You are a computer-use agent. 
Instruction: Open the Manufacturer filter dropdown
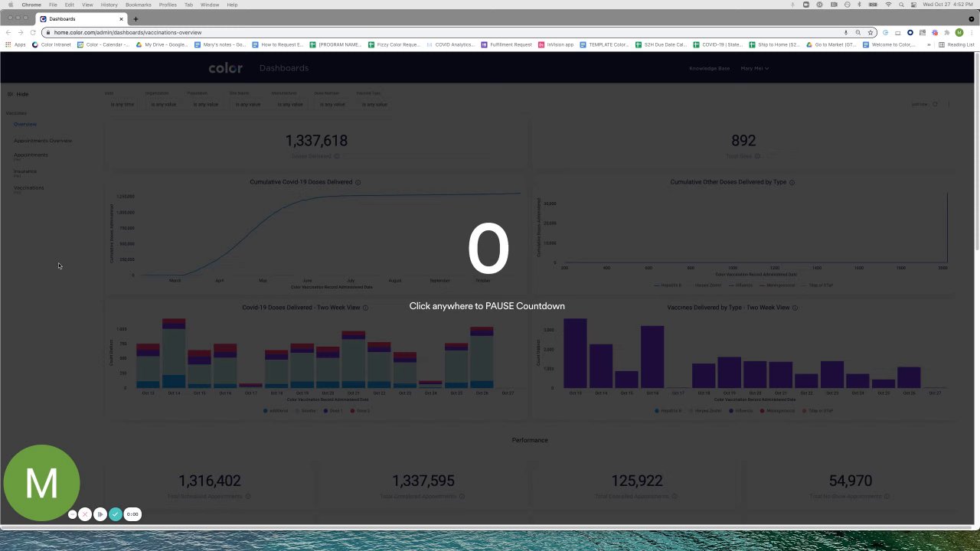click(289, 104)
